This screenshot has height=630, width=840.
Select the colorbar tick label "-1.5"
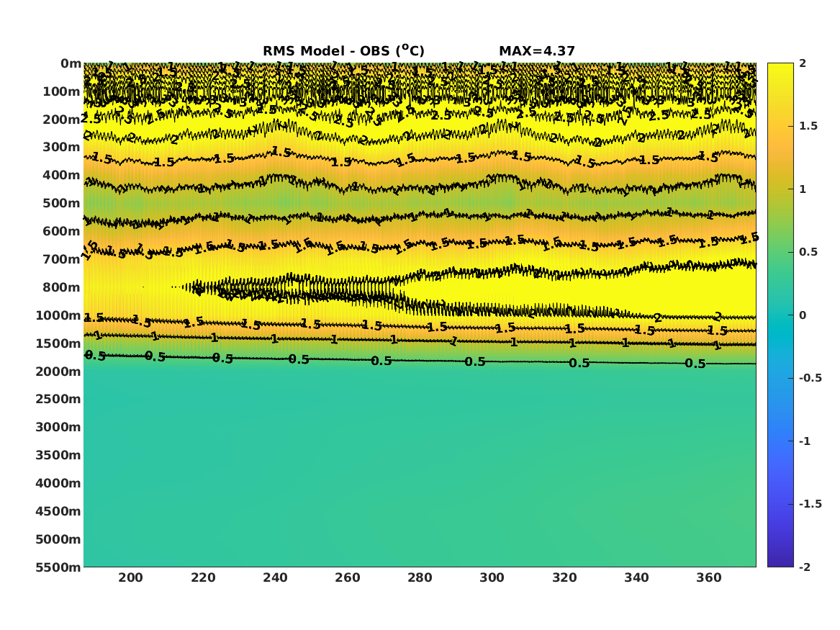(x=810, y=504)
